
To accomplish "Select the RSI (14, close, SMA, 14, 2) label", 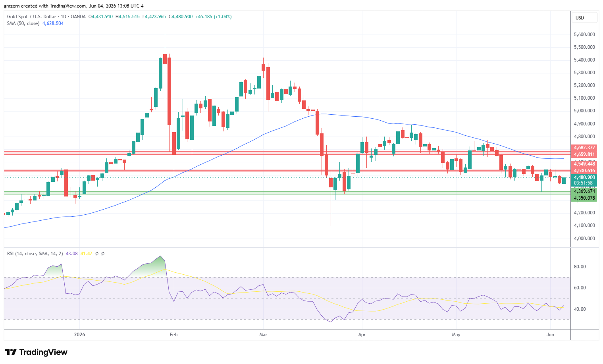I will pos(35,254).
